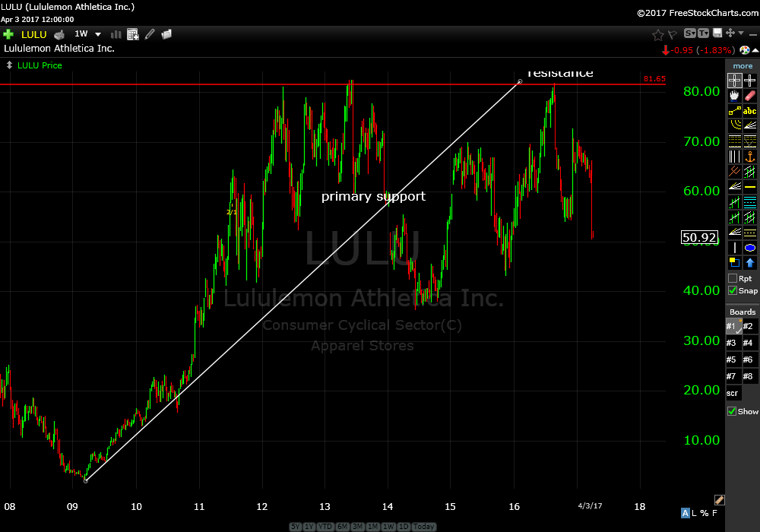Open the dropdown arrow beside the move icon
The height and width of the screenshot is (532, 760).
point(740,33)
